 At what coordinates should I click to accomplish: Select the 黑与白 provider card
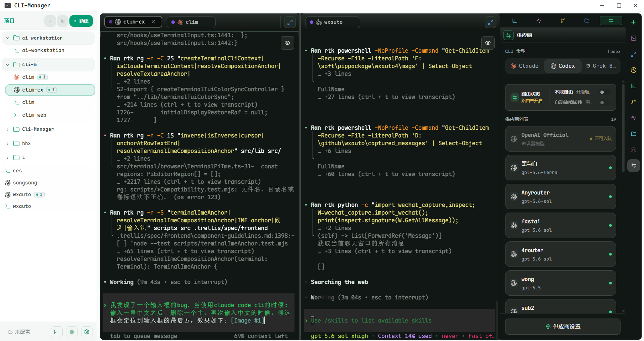(560, 168)
